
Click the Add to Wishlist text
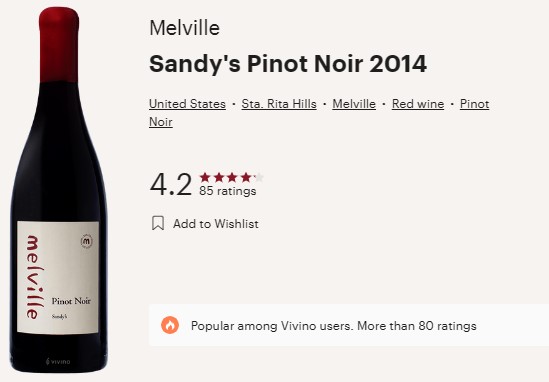point(216,224)
